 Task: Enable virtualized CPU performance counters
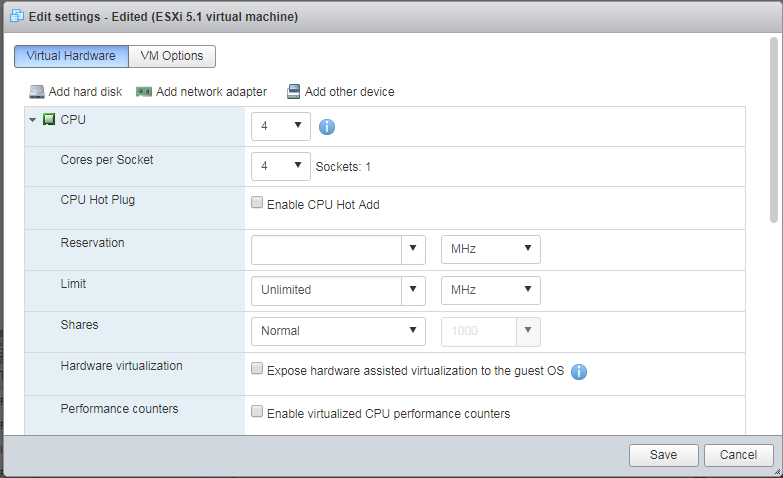[x=257, y=412]
